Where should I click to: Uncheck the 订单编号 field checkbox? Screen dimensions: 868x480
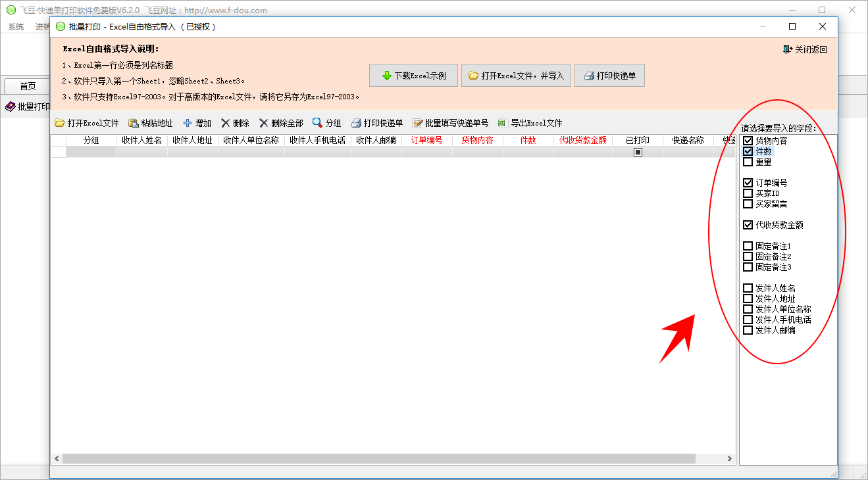748,183
